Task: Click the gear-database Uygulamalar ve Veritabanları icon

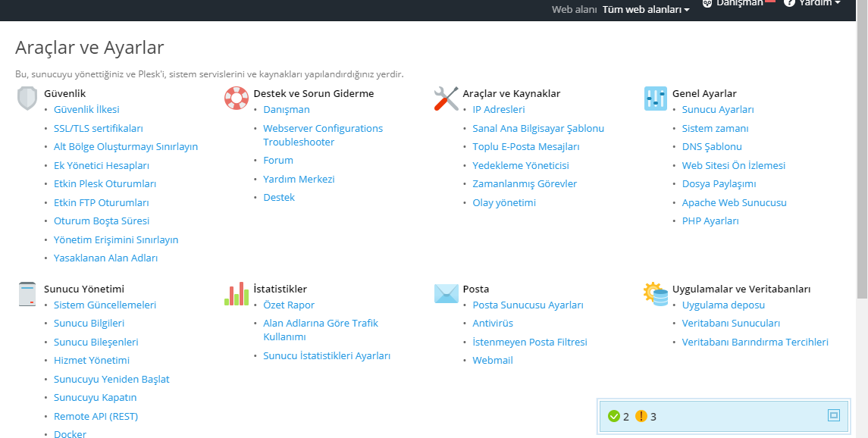Action: click(656, 294)
